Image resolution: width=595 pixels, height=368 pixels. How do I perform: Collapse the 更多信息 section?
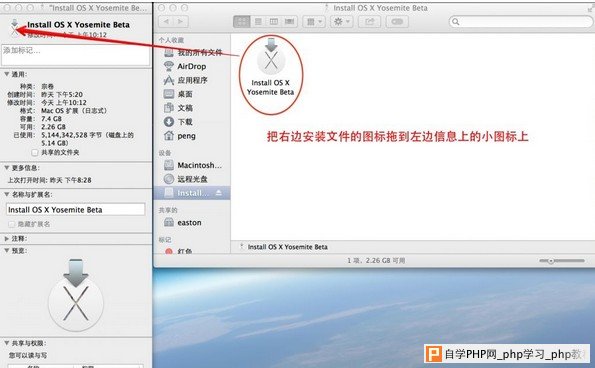coord(6,167)
